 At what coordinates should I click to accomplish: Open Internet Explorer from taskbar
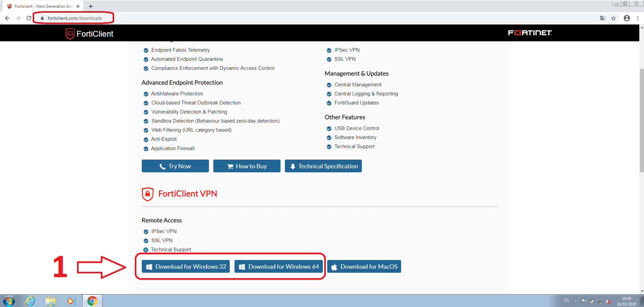click(30, 301)
